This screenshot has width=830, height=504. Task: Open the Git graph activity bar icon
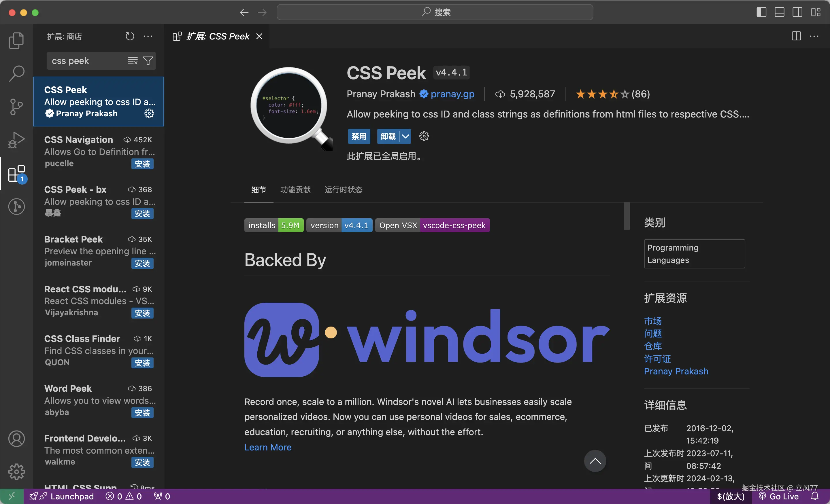click(16, 206)
